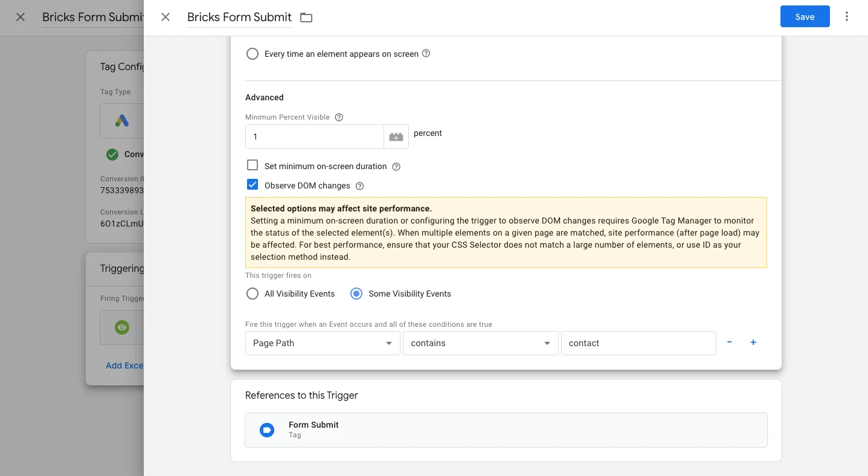Select All Visibility Events radio button
This screenshot has width=868, height=476.
click(252, 294)
